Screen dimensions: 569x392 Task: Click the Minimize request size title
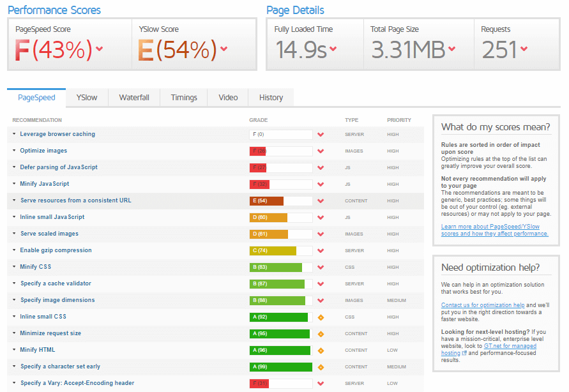coord(50,333)
